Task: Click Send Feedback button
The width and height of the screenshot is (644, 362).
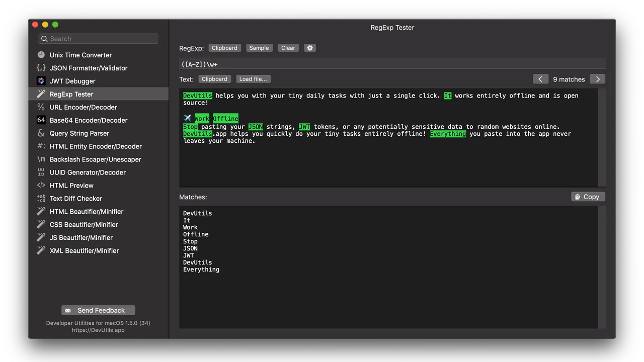Action: pyautogui.click(x=98, y=310)
